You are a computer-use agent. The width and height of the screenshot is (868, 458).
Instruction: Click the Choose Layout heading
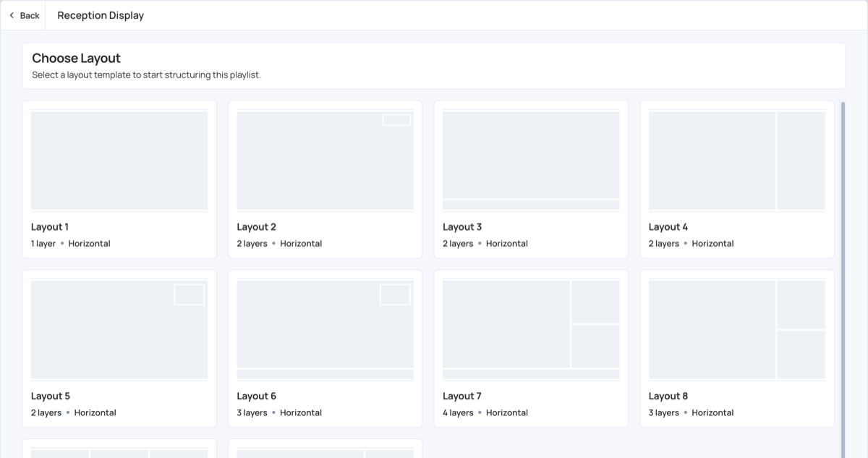pyautogui.click(x=77, y=58)
